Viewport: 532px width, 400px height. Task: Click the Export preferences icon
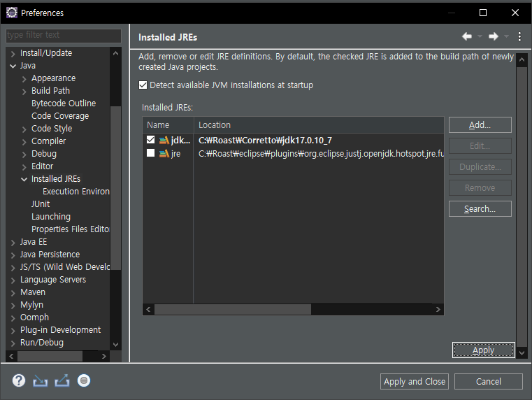62,380
